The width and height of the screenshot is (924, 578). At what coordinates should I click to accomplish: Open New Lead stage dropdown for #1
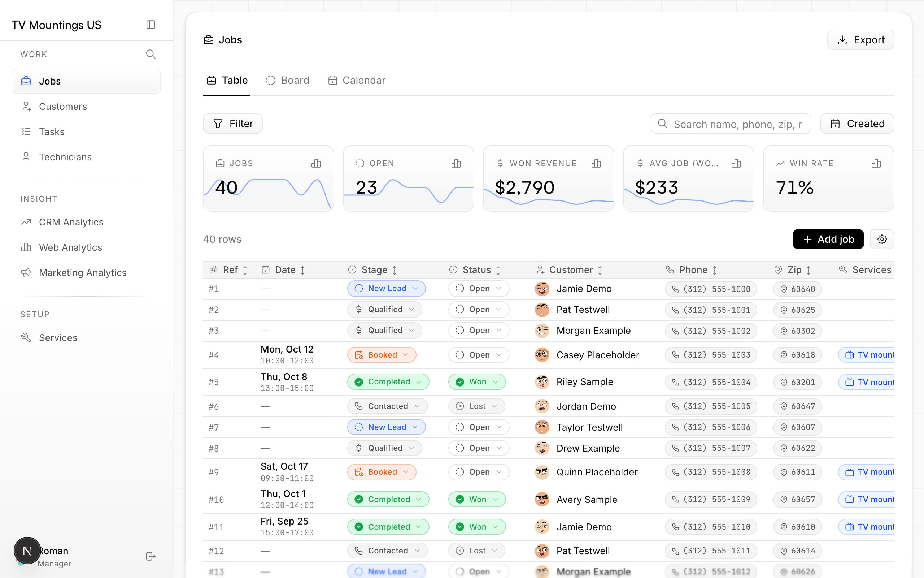(x=387, y=289)
